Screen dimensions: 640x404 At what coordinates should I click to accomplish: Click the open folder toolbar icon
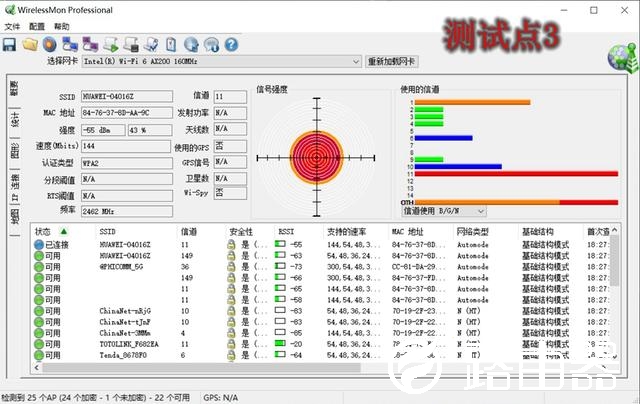[30, 44]
